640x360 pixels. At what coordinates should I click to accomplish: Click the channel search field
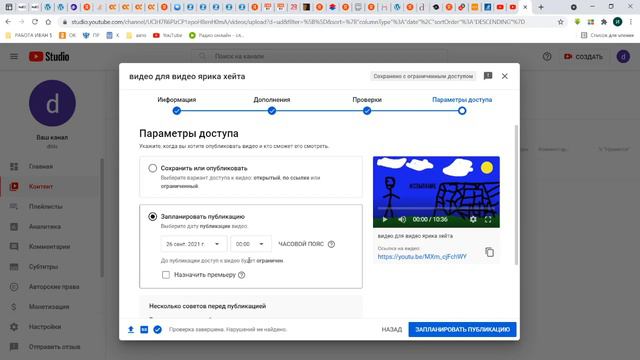(x=318, y=56)
